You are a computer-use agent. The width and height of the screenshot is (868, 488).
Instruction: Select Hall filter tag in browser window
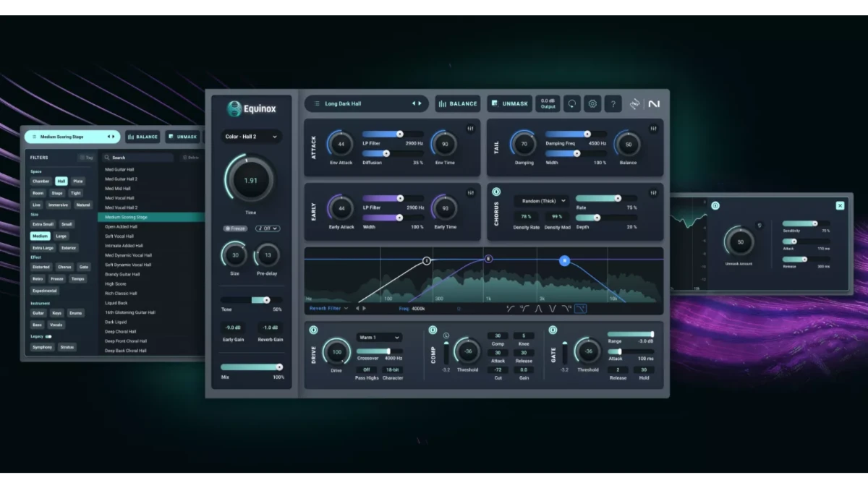[x=61, y=181]
